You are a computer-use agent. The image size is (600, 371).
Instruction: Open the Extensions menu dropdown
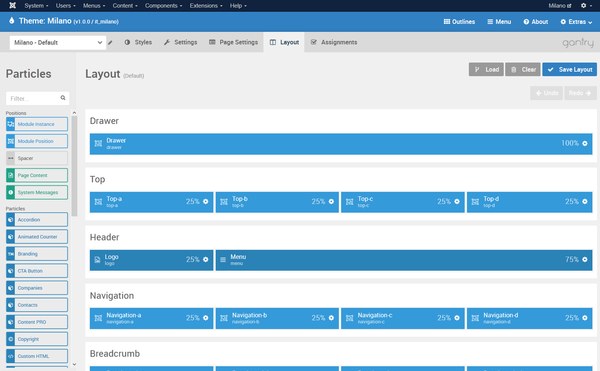[x=206, y=6]
